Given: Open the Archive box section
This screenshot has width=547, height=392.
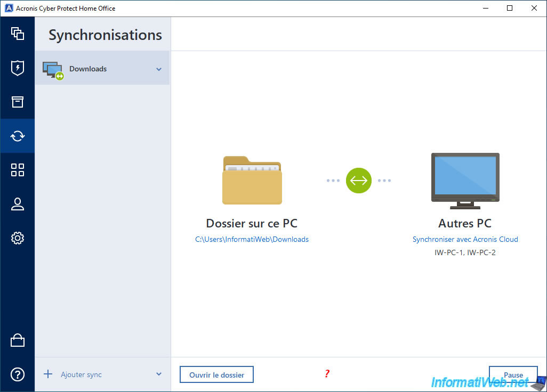Looking at the screenshot, I should [x=18, y=102].
